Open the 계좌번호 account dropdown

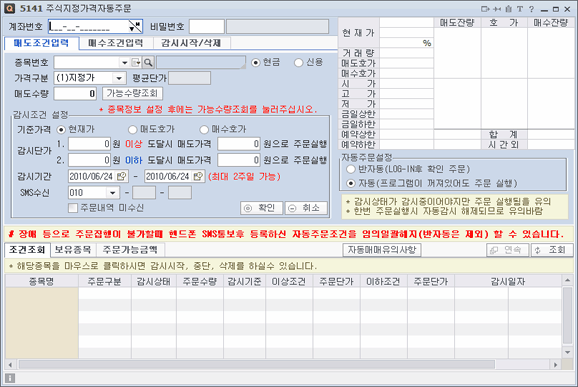(135, 27)
